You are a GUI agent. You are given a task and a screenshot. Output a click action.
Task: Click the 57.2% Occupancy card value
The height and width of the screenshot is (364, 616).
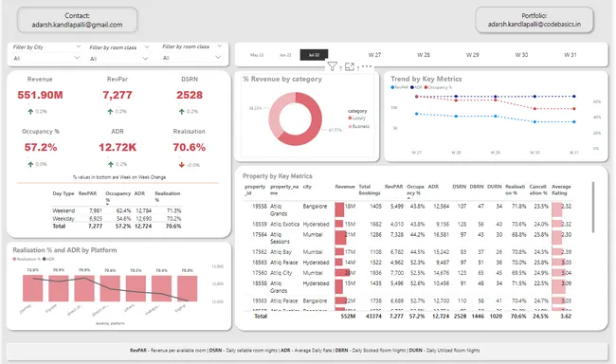click(x=41, y=148)
